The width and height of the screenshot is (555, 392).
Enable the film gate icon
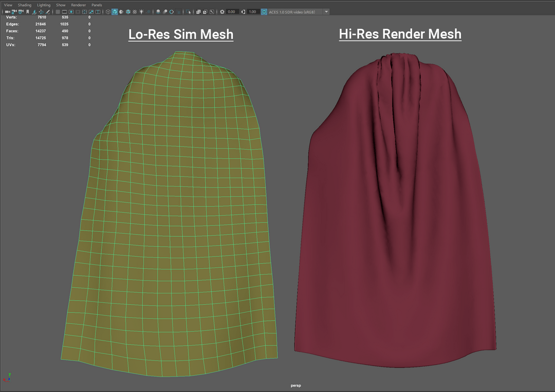tap(64, 11)
